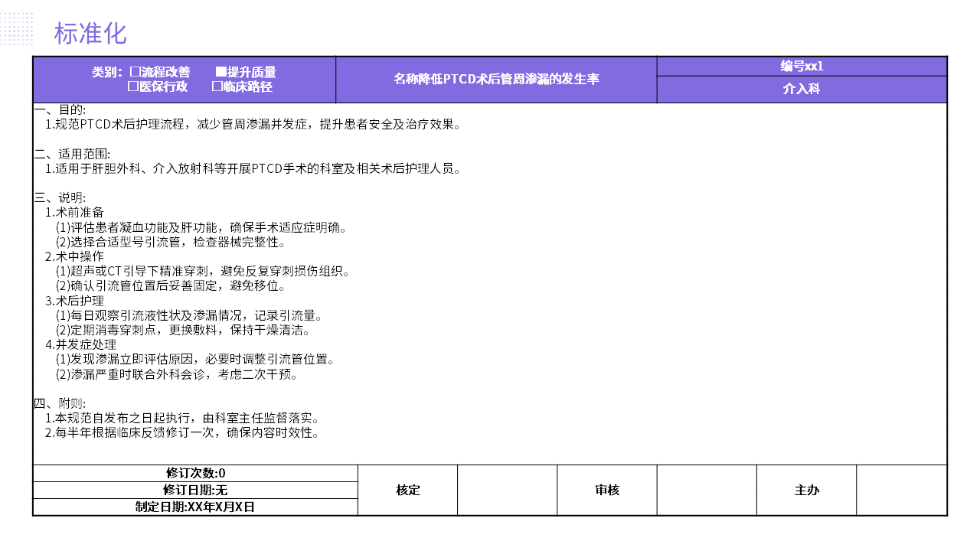
Task: Select the 名称降低PTCD术后管周渗漏的发生率 header cell
Action: click(496, 79)
